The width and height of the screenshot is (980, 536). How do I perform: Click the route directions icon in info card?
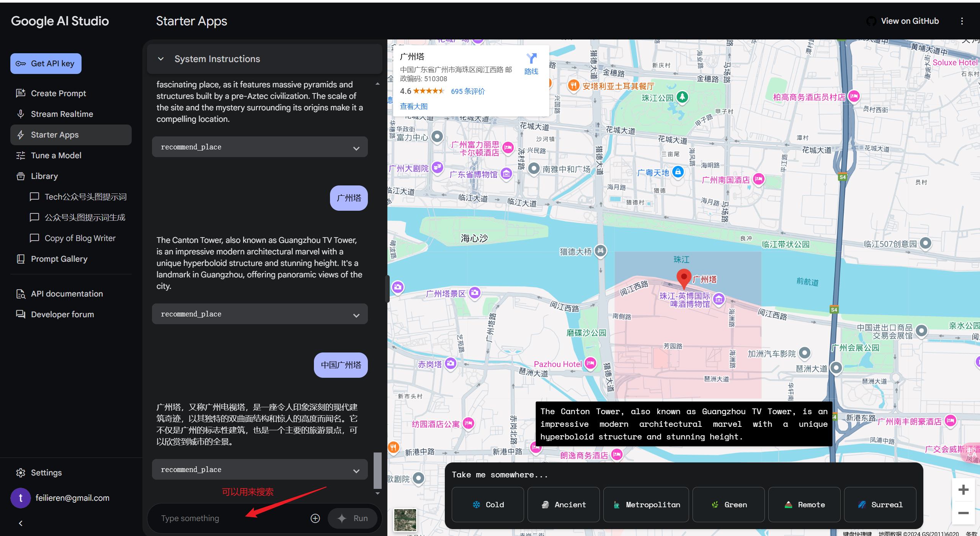coord(531,59)
